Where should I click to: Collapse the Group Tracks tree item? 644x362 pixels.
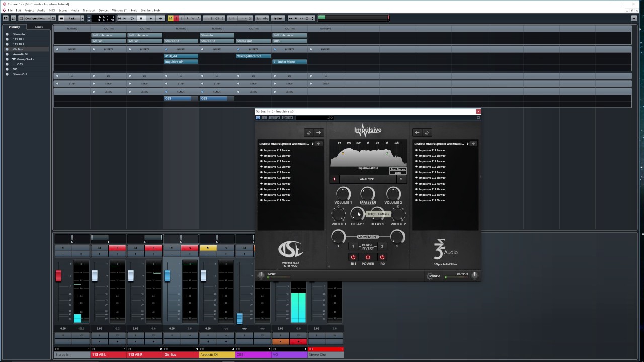pos(14,59)
